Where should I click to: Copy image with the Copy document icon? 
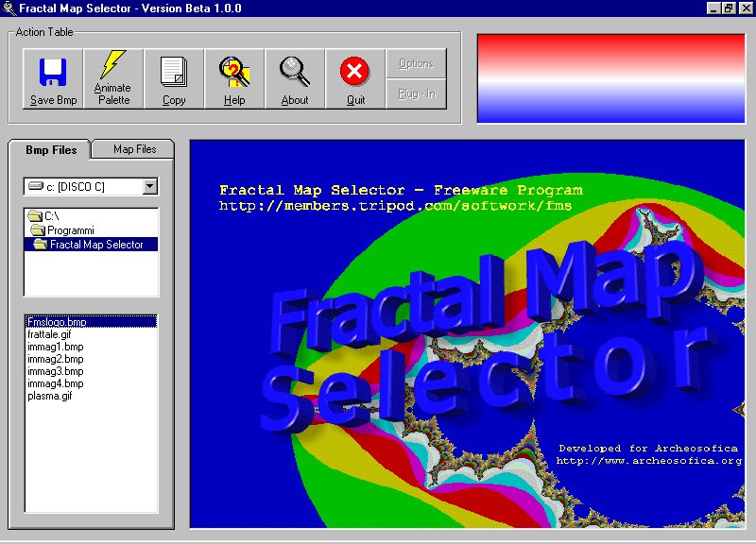174,78
